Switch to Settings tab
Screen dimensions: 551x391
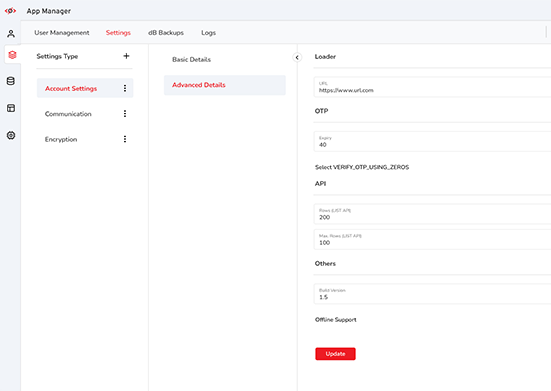pos(118,33)
